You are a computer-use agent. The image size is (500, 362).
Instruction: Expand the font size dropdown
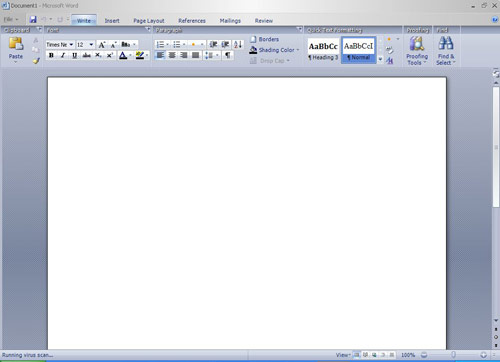tap(91, 44)
